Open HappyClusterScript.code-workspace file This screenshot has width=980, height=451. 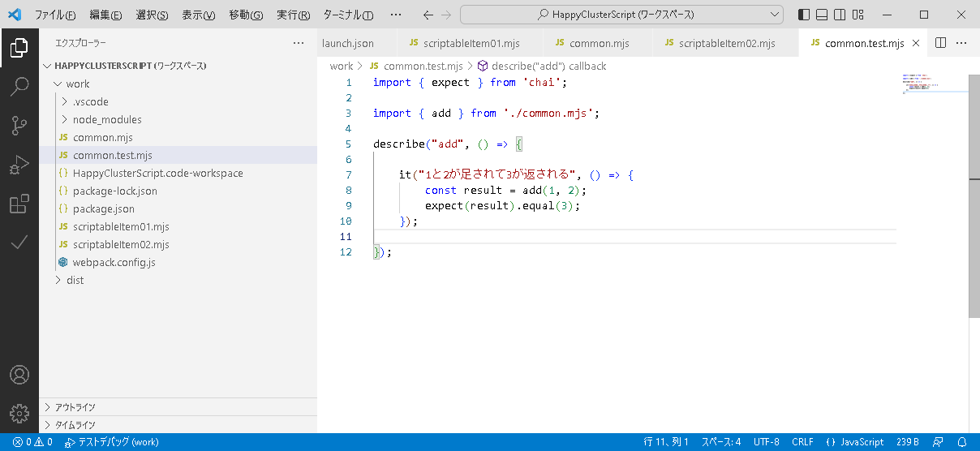pos(178,173)
